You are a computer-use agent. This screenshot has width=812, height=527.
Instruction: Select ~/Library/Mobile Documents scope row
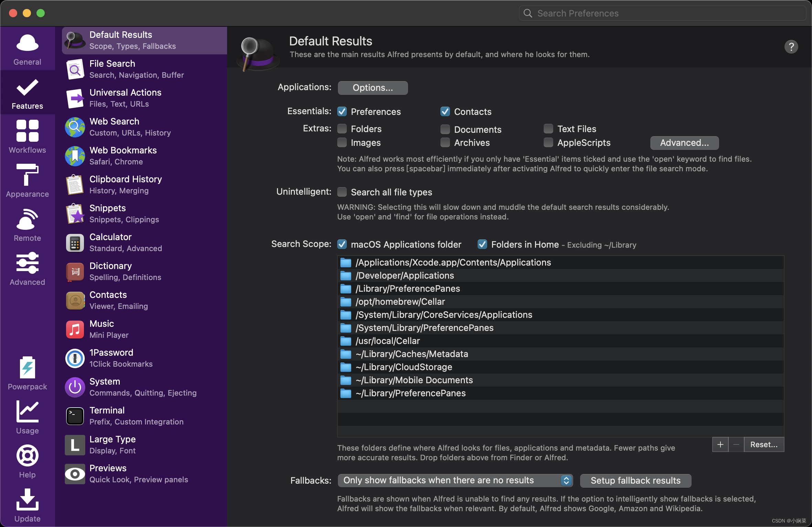click(x=561, y=380)
